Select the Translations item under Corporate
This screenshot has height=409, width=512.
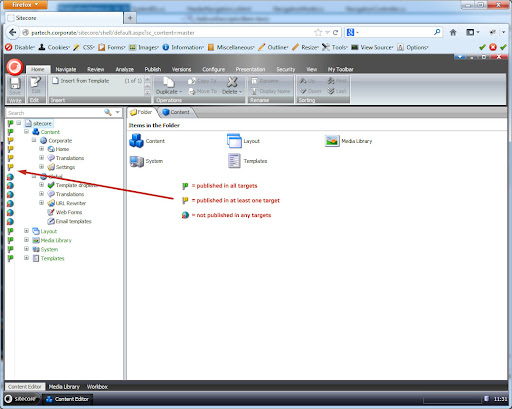(x=66, y=158)
